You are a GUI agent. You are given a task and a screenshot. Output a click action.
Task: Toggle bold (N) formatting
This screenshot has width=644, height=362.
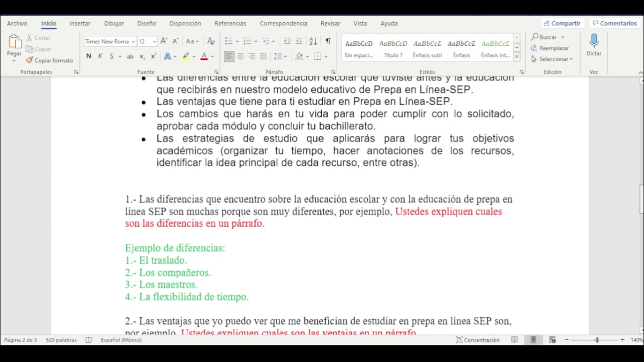coord(89,56)
